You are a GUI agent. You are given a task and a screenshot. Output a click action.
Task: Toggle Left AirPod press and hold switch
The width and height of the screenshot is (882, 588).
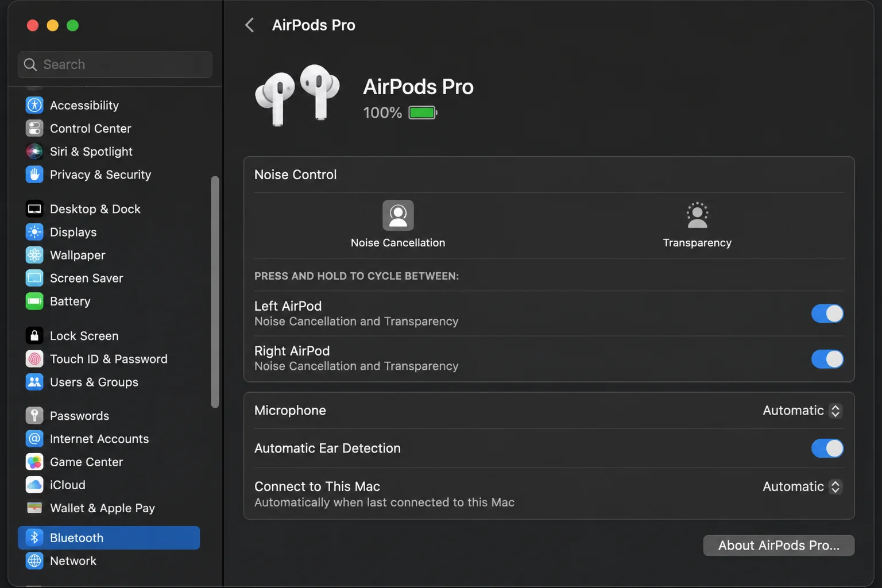827,314
